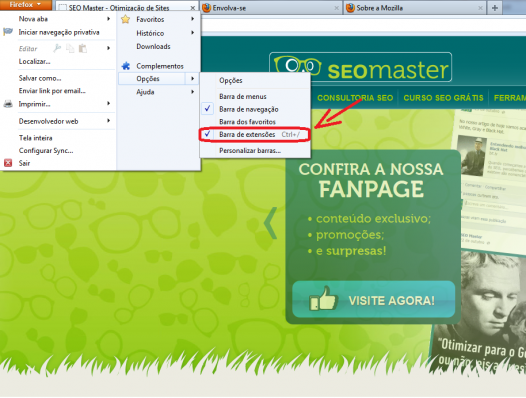
Task: Expand the Ajuda submenu arrow
Action: (193, 92)
